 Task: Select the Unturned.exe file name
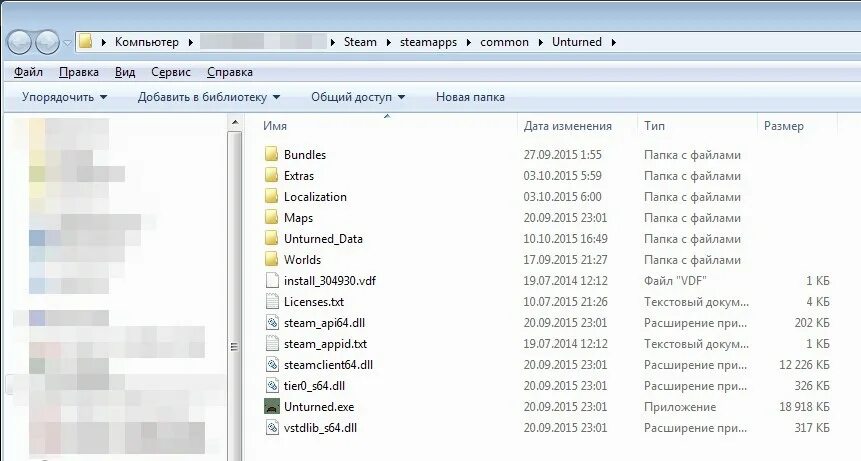pos(318,407)
